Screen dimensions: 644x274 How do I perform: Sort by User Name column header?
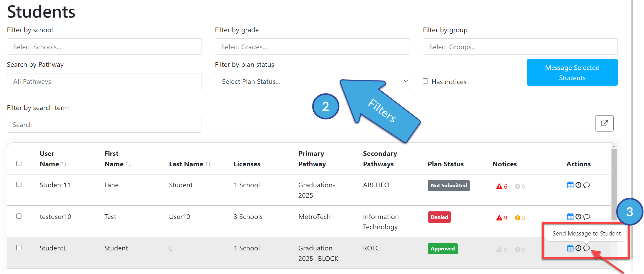click(53, 159)
